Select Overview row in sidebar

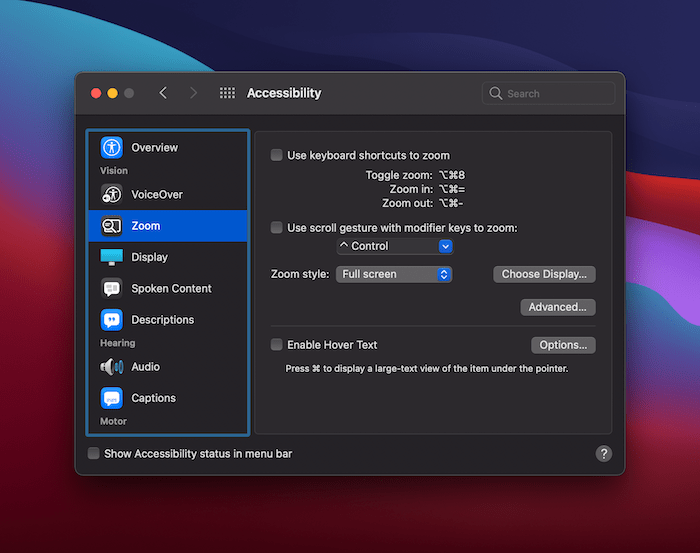point(168,147)
